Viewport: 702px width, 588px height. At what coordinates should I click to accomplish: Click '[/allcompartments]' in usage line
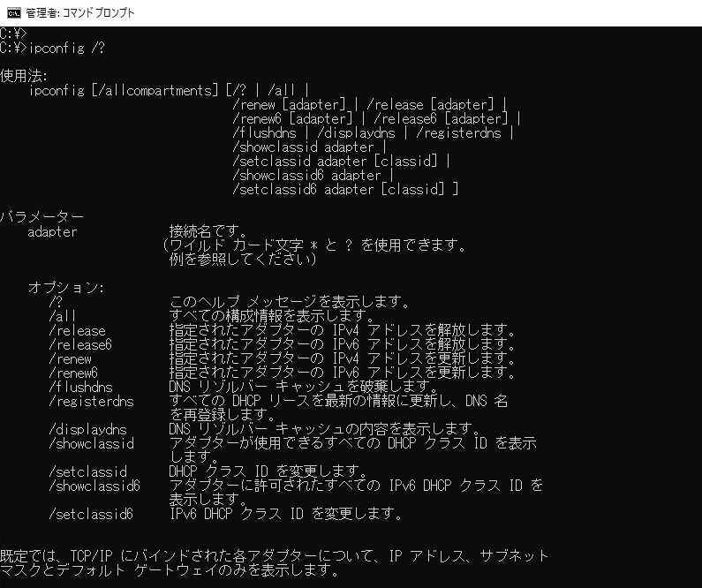pyautogui.click(x=155, y=90)
